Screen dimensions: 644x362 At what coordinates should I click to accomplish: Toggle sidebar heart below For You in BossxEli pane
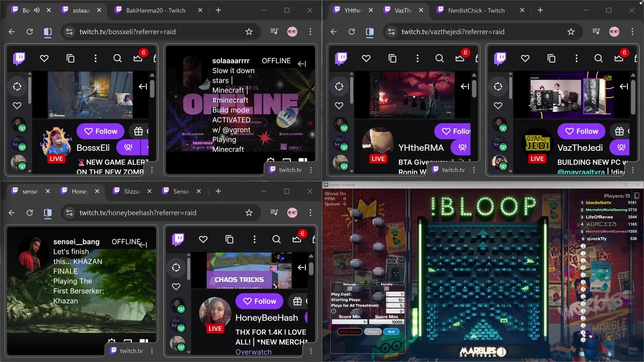click(x=17, y=106)
